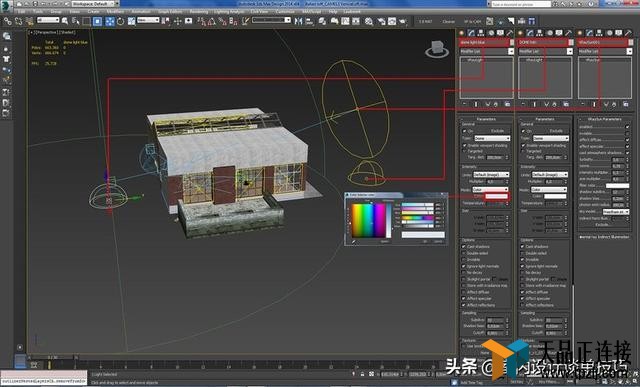Open reference coordinate system View dropdown
Screen dimensions: 640x387
pyautogui.click(x=148, y=20)
